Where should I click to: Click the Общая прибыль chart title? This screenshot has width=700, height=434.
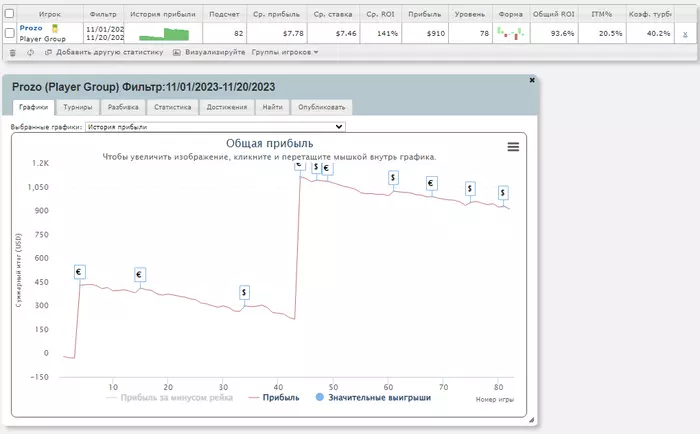(x=270, y=143)
